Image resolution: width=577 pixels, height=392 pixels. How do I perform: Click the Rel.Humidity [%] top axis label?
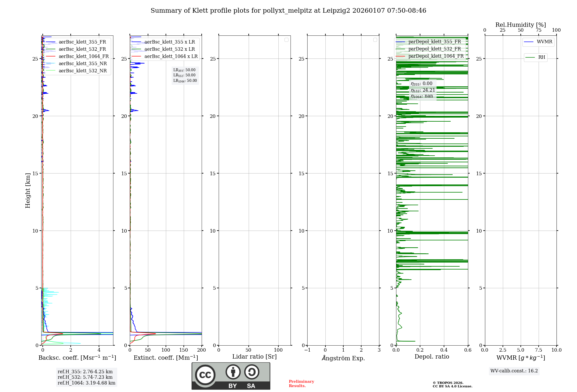520,25
